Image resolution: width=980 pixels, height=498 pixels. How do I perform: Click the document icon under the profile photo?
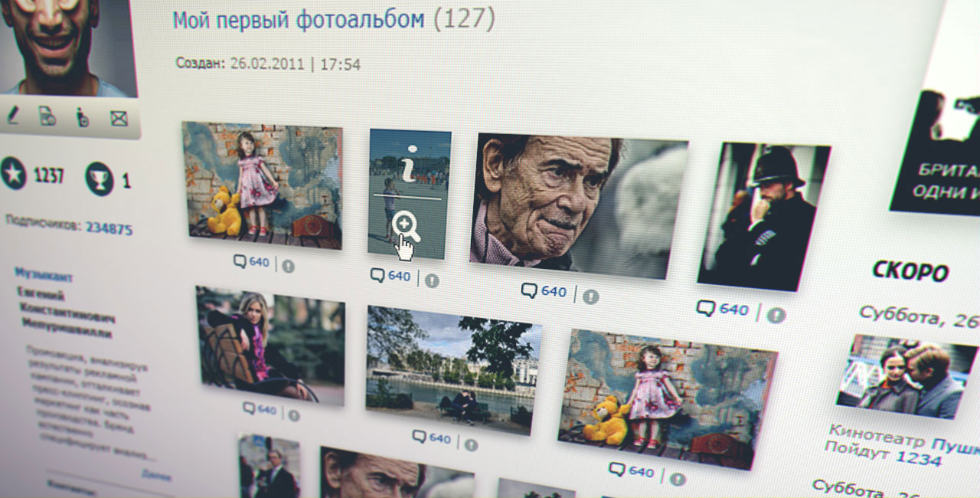coord(47,116)
